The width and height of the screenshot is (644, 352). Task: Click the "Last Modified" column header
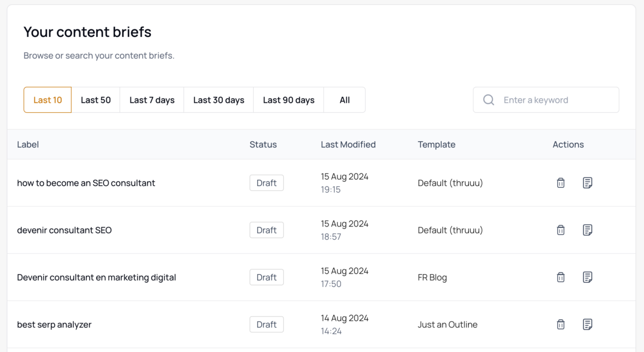point(348,144)
